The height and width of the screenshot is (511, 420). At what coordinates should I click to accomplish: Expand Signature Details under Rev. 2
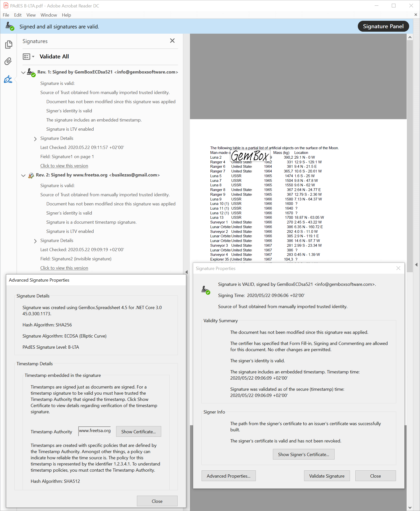[35, 241]
